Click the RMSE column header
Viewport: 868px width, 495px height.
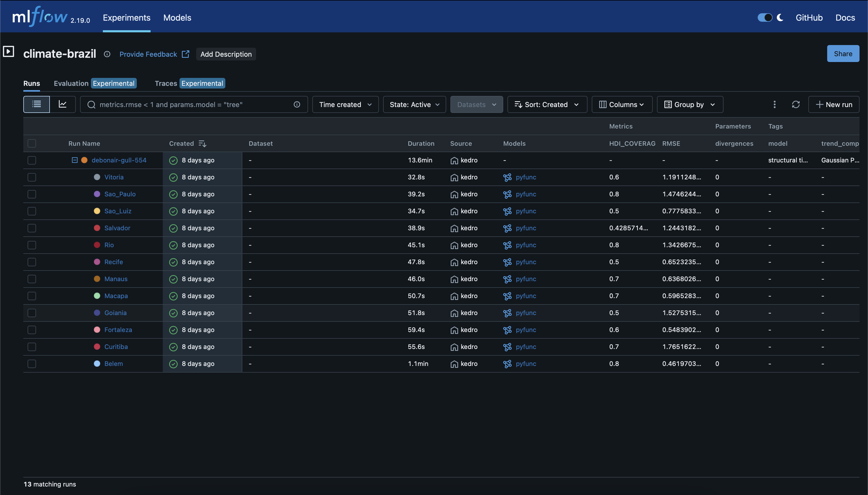click(x=671, y=143)
